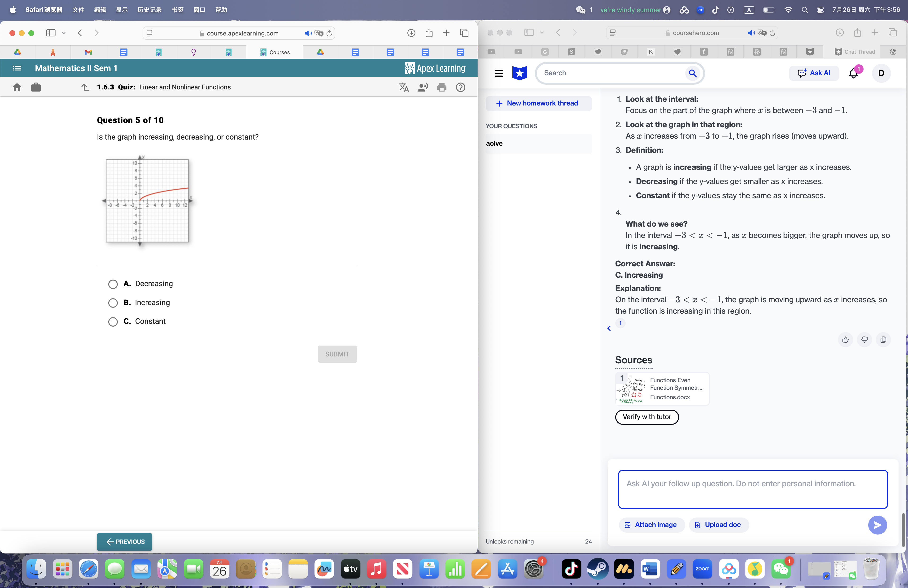
Task: Open the briefcase icon below the course title
Action: tap(36, 87)
